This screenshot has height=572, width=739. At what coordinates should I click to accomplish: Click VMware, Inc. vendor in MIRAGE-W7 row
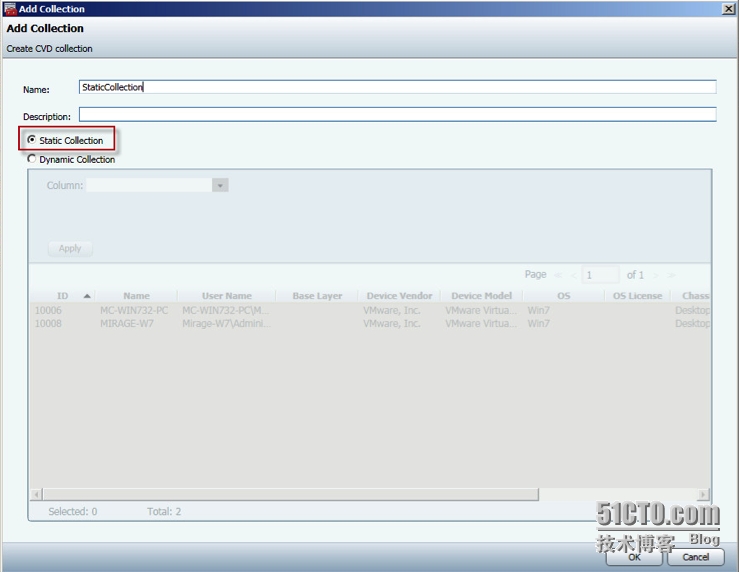tap(392, 323)
